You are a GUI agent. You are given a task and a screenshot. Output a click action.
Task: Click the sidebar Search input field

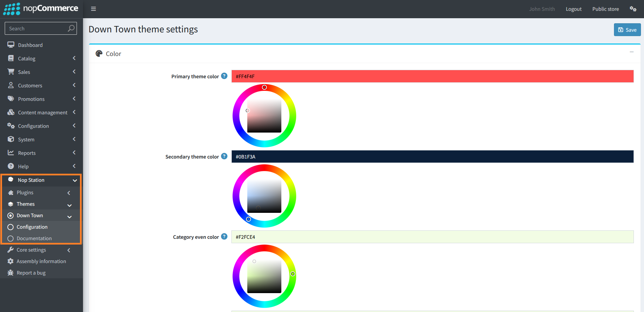pyautogui.click(x=41, y=28)
